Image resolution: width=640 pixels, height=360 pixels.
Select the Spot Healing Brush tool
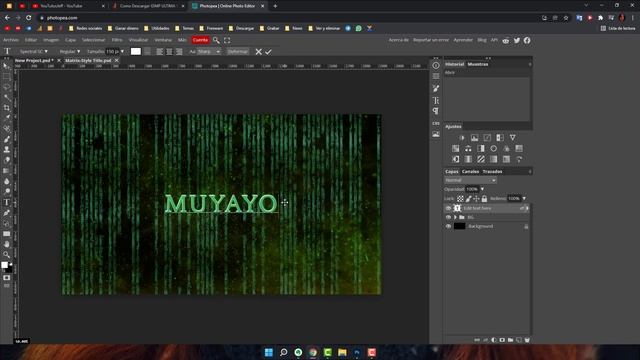pyautogui.click(x=6, y=129)
